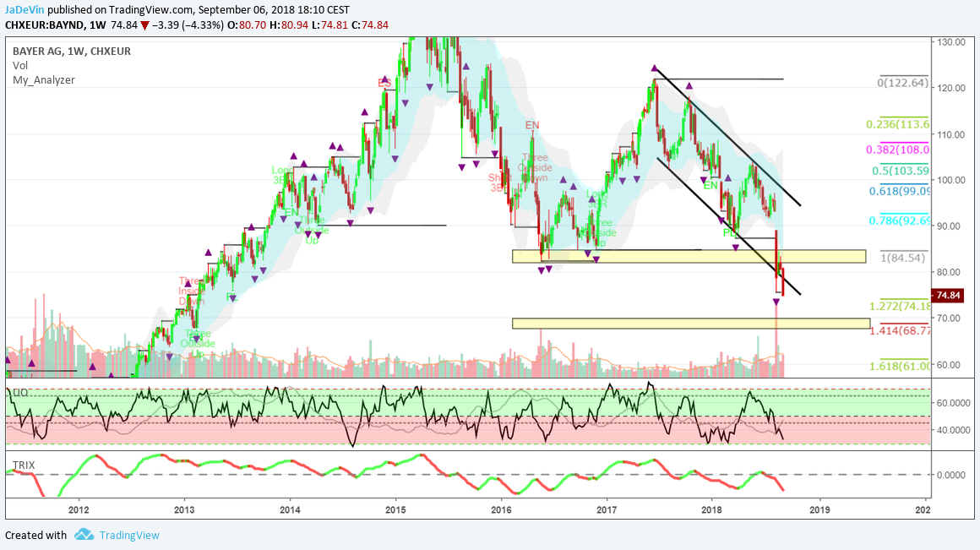Click the 130.00 price axis label
The width and height of the screenshot is (980, 550).
950,42
